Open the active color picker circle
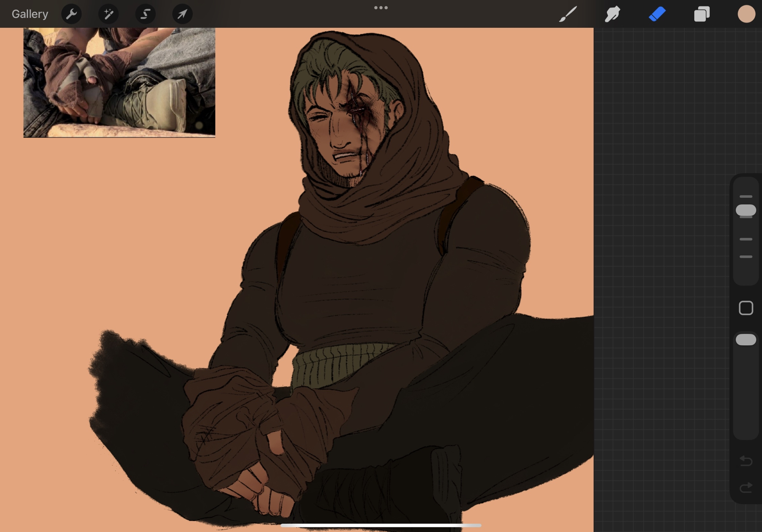762x532 pixels. [x=746, y=14]
